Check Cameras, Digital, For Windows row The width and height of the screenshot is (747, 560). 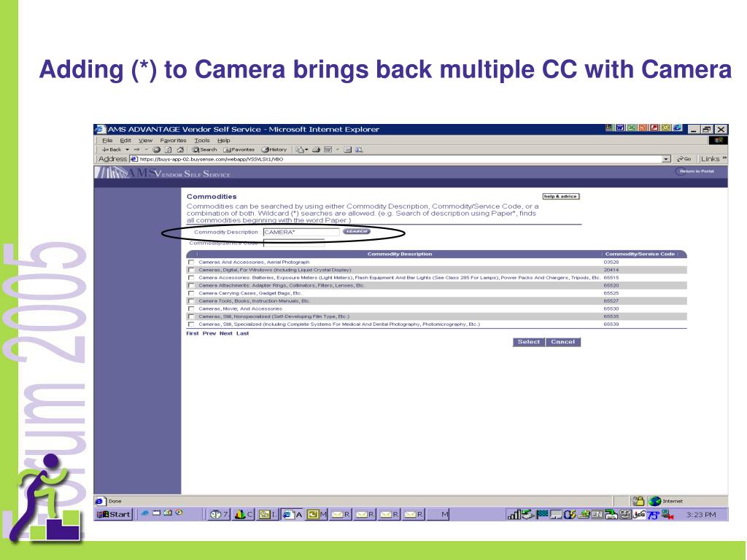point(191,270)
